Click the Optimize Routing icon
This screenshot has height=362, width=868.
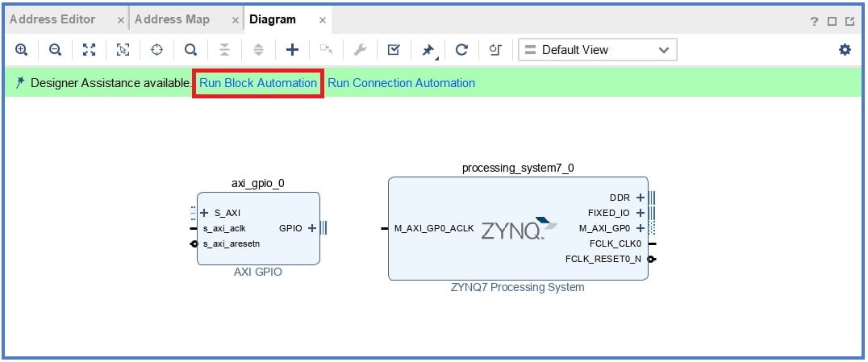point(495,50)
